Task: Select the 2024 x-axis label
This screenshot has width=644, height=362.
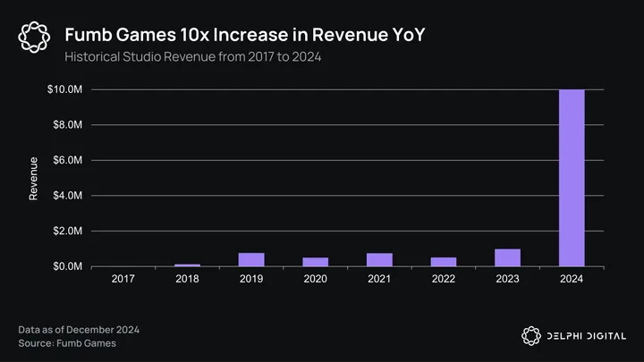Action: [x=572, y=281]
